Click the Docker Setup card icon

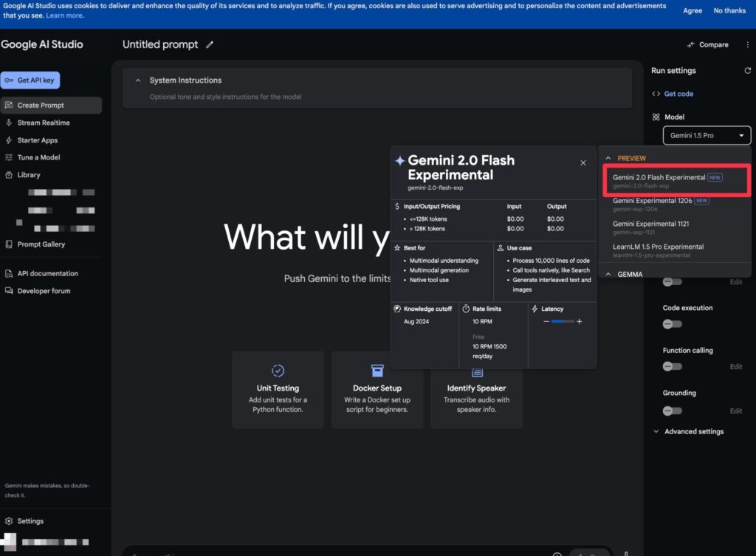[x=377, y=371]
